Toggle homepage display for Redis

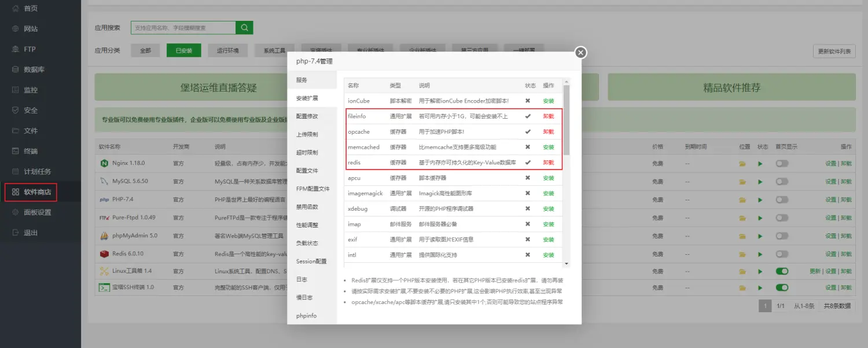782,254
